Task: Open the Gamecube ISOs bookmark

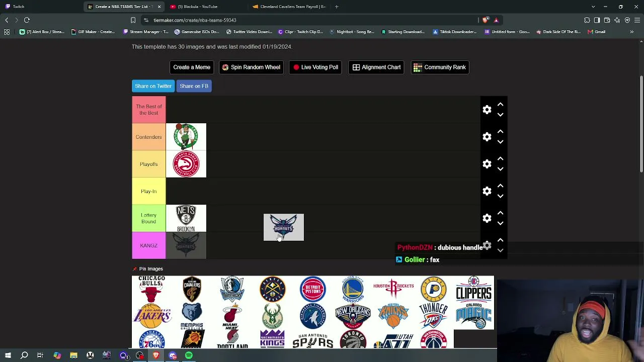Action: 197,32
